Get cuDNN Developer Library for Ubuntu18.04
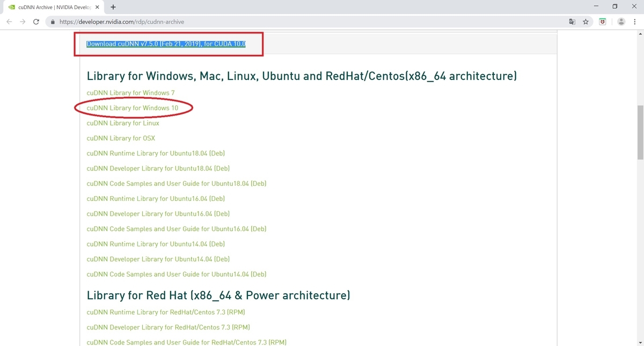The image size is (644, 346). [158, 168]
